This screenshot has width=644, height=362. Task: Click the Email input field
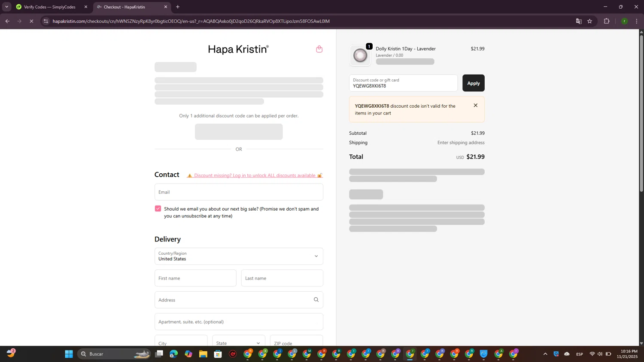point(239,192)
